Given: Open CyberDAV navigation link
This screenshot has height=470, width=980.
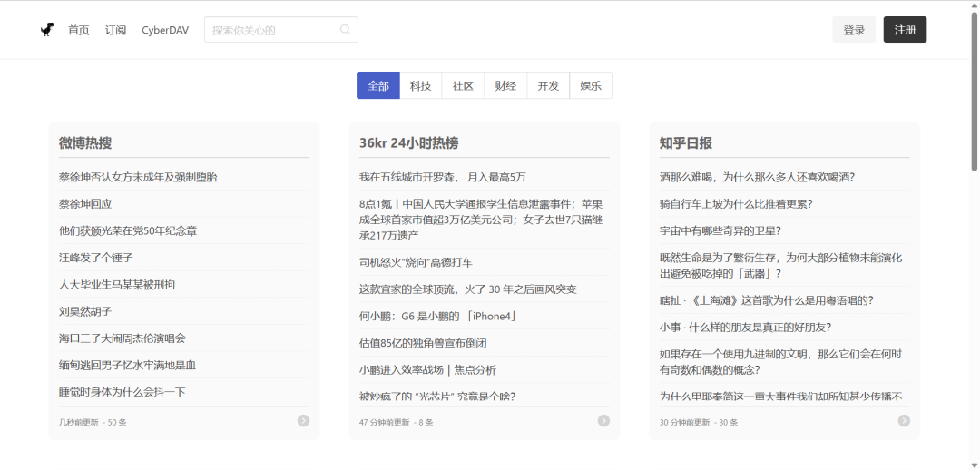Looking at the screenshot, I should coord(165,30).
